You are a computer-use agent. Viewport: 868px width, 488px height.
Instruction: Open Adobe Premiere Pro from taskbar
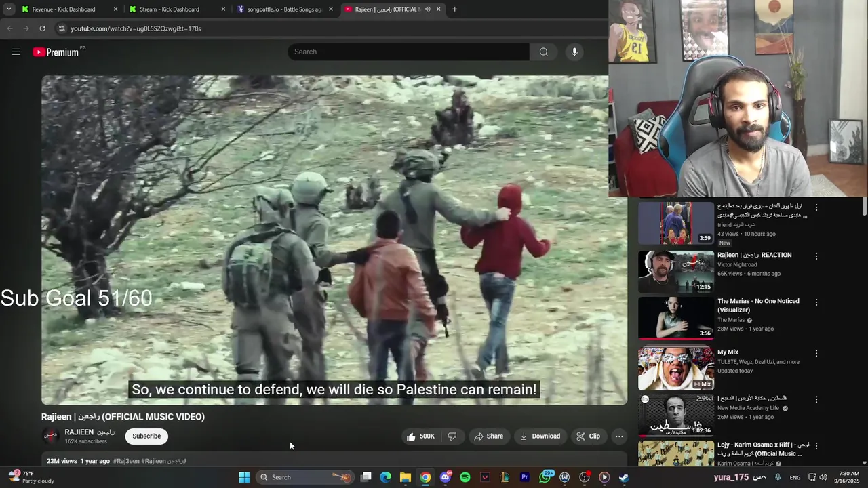tap(525, 477)
